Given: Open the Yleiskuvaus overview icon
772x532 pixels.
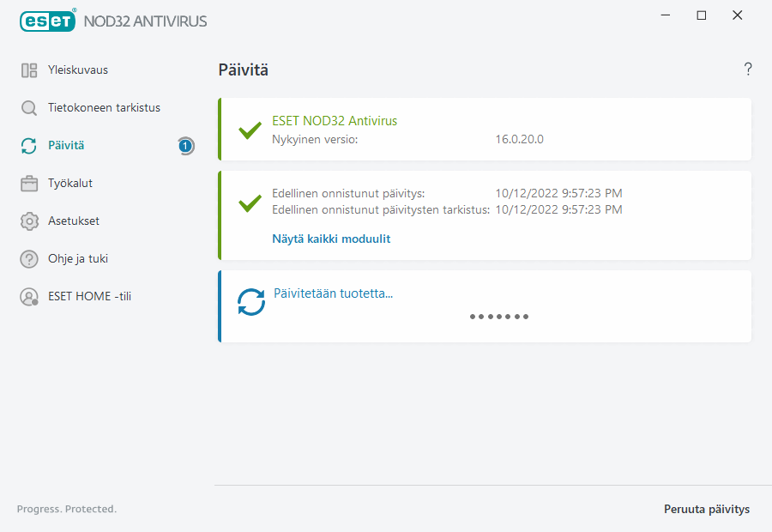Looking at the screenshot, I should click(x=29, y=70).
